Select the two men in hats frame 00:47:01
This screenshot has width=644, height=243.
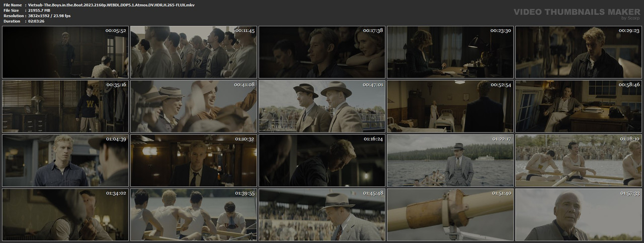click(322, 106)
